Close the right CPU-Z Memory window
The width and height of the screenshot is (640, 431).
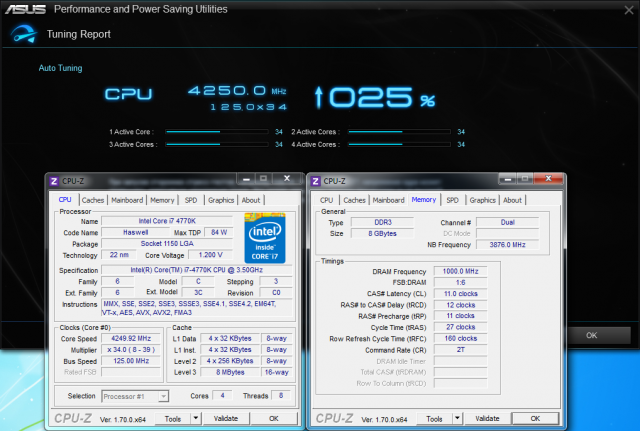pyautogui.click(x=548, y=178)
